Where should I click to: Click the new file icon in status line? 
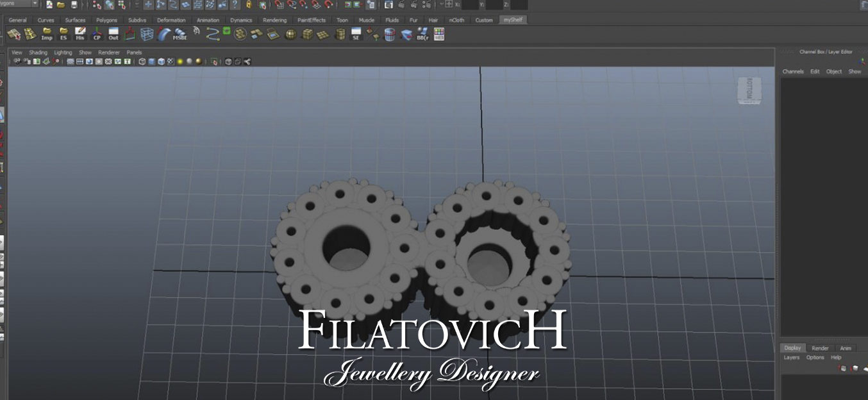(x=49, y=5)
